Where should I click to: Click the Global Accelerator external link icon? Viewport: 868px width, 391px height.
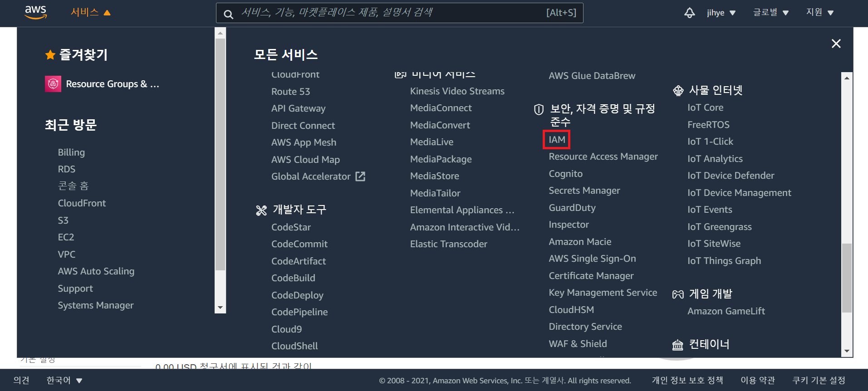pyautogui.click(x=360, y=176)
